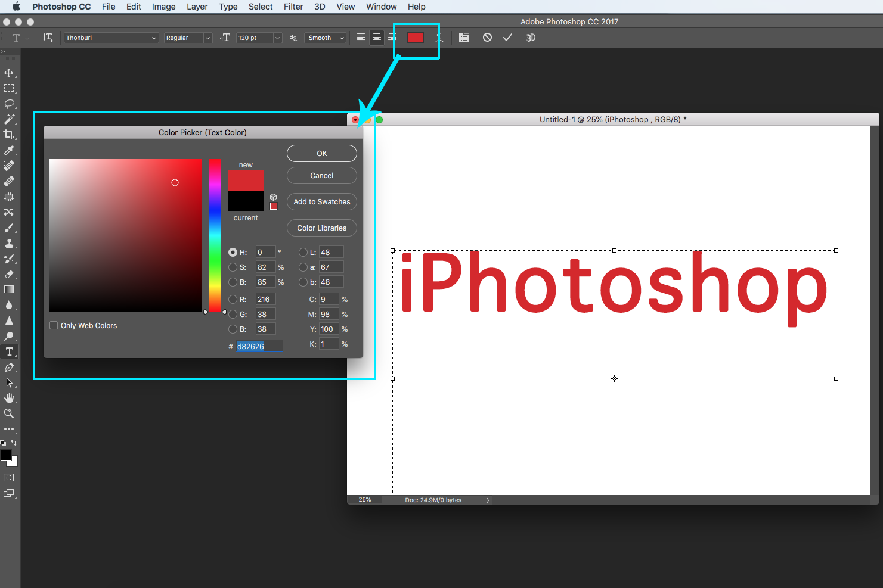Viewport: 883px width, 588px height.
Task: Click OK in the Color Picker
Action: (322, 153)
